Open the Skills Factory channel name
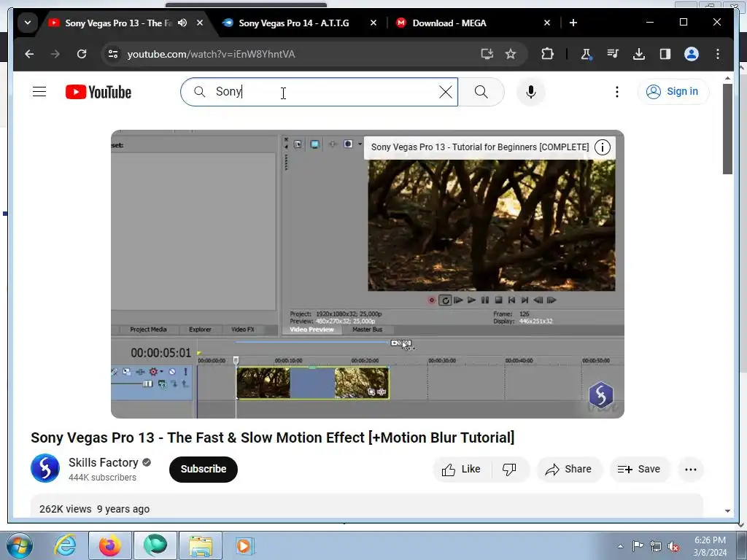Screen dimensions: 747x560 click(104, 462)
